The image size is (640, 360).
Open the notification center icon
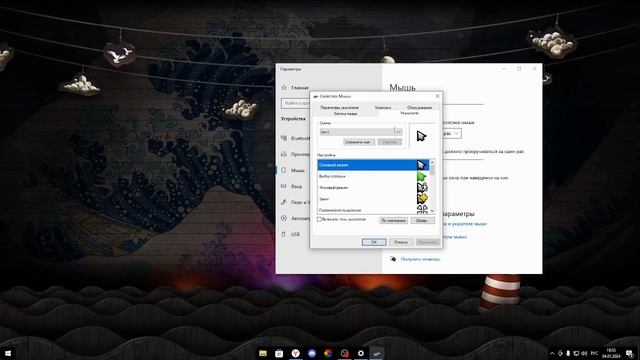629,353
